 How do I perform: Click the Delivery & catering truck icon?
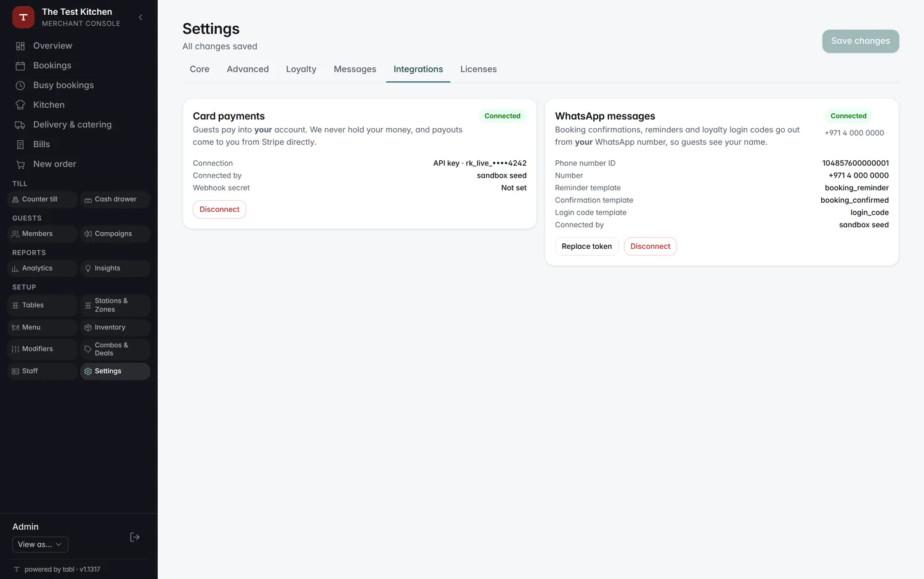point(20,125)
